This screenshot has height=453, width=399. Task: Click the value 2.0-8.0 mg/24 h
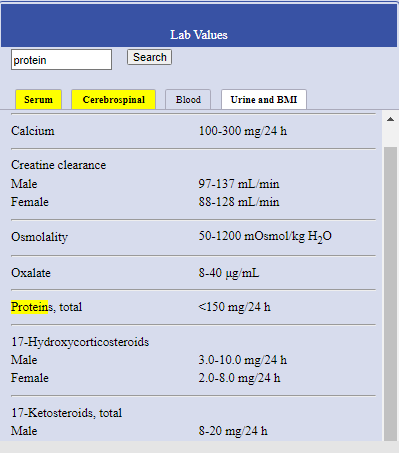(239, 378)
